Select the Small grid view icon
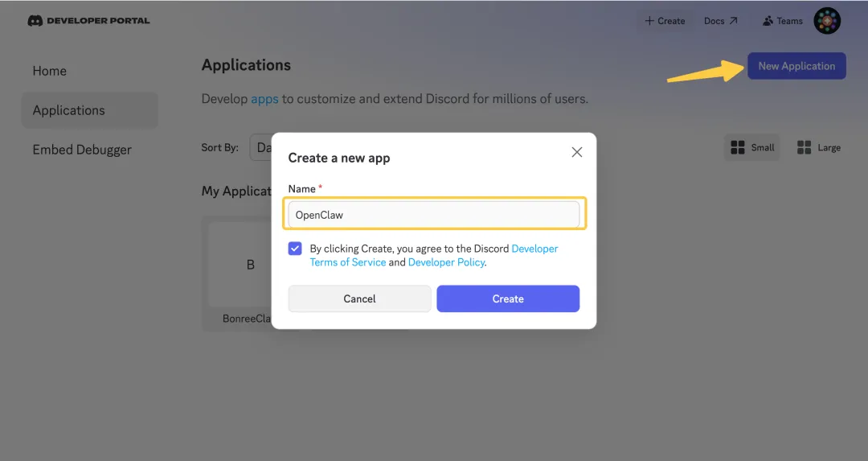 click(x=737, y=147)
